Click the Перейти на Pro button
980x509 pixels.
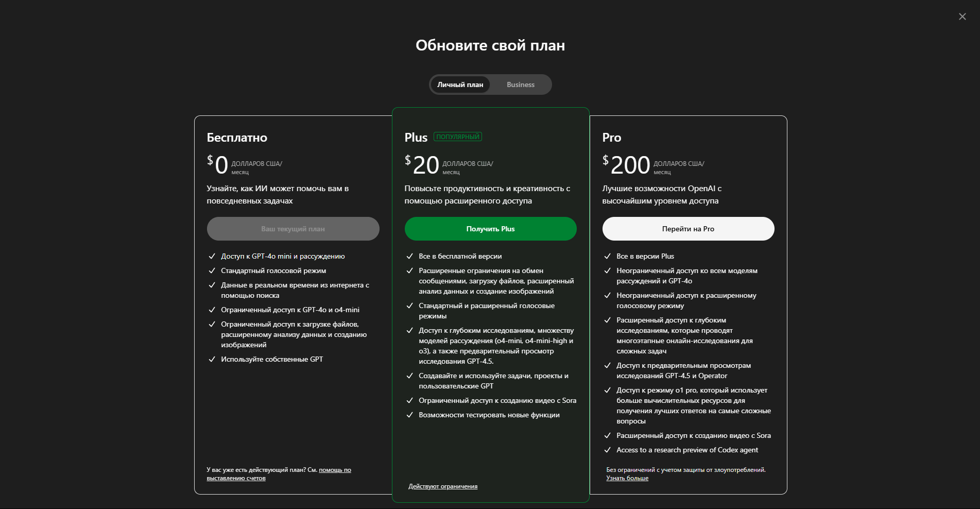(x=688, y=229)
